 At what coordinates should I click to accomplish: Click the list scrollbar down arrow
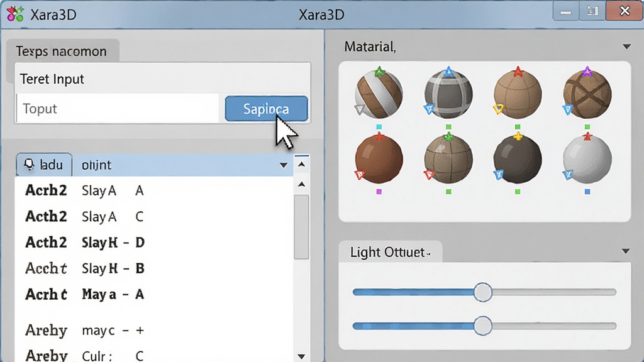(x=301, y=356)
